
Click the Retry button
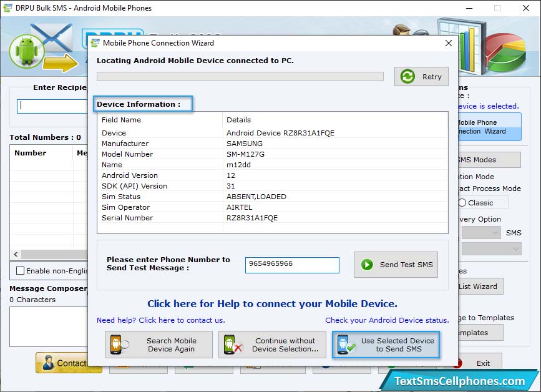[x=421, y=76]
